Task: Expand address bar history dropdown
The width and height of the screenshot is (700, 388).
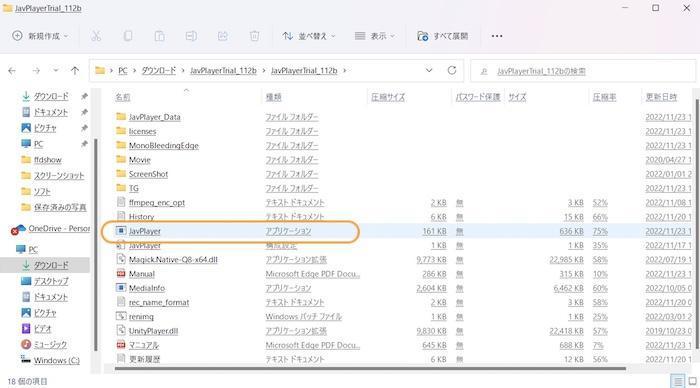Action: (x=429, y=71)
